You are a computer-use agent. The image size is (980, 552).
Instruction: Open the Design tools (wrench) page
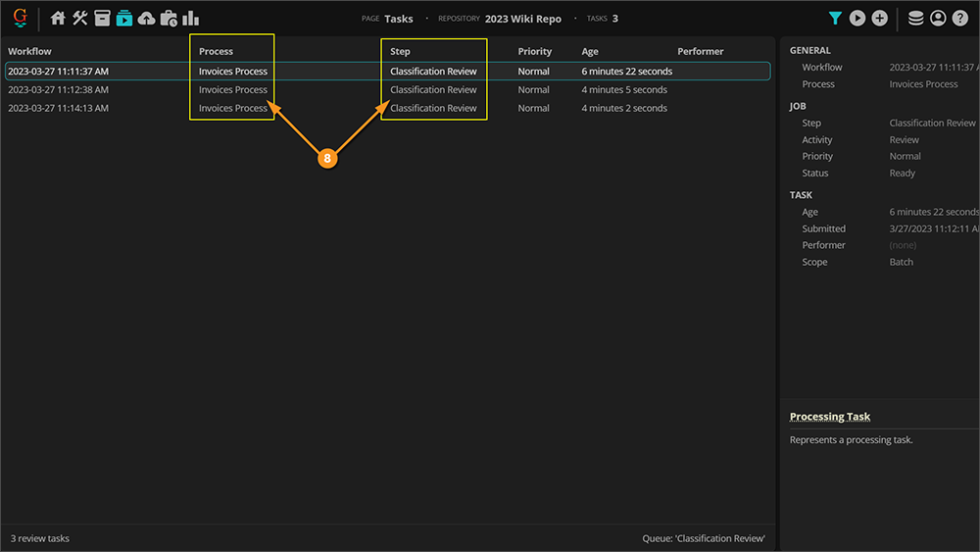tap(80, 18)
